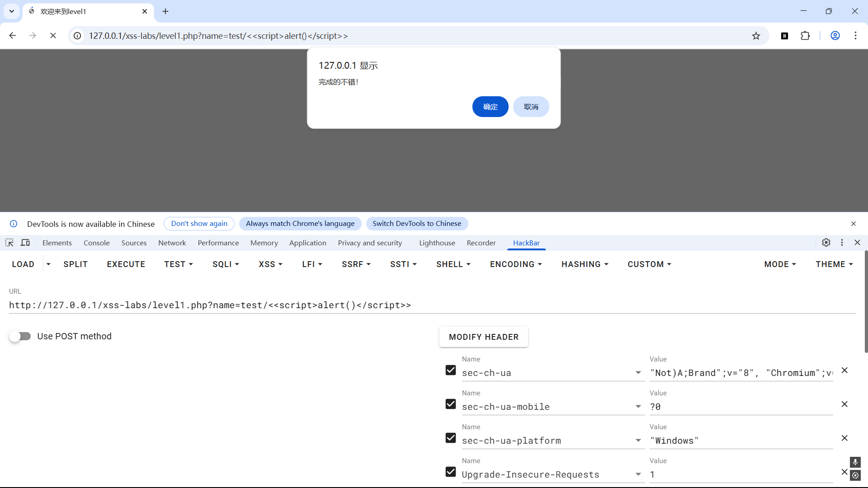Open the MODE dropdown menu

point(780,264)
